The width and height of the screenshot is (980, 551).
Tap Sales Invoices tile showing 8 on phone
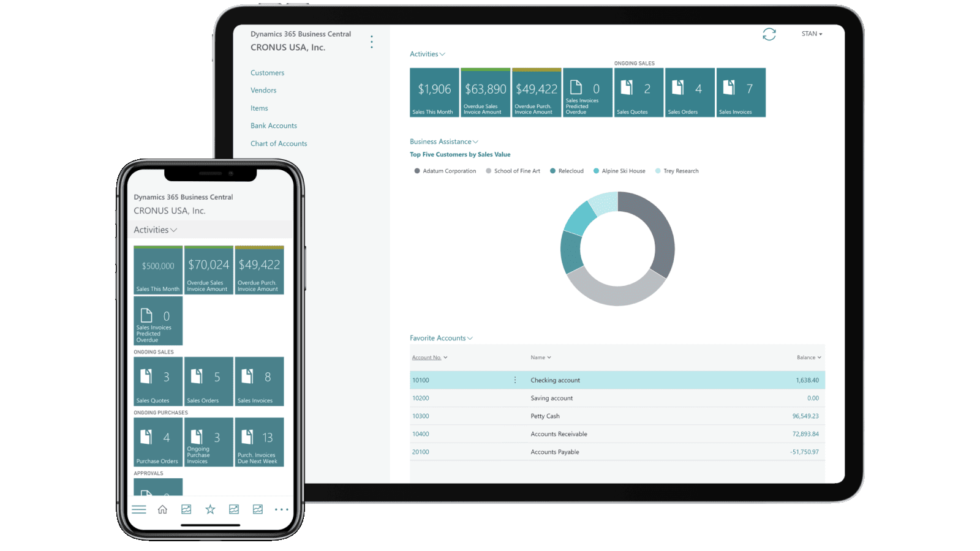tap(260, 381)
